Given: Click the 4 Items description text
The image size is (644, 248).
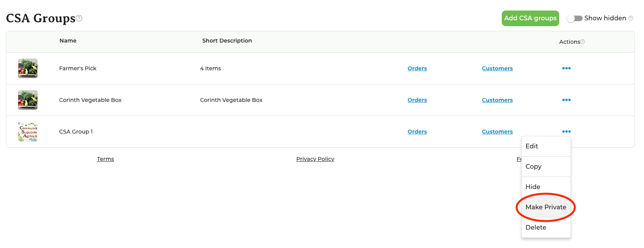Looking at the screenshot, I should click(x=210, y=68).
